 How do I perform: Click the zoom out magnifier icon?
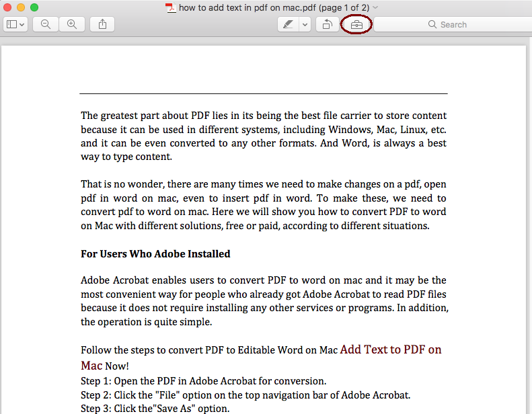pyautogui.click(x=46, y=24)
